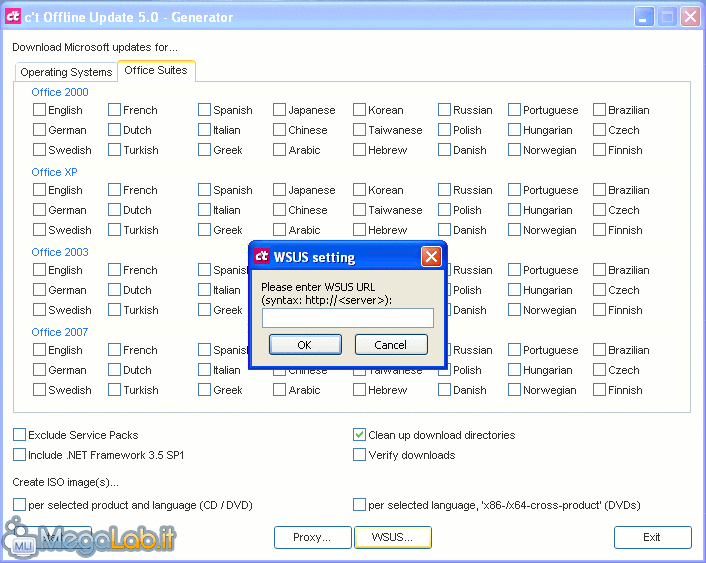The width and height of the screenshot is (706, 563).
Task: Click the Office 2003 group heading
Action: [x=60, y=252]
